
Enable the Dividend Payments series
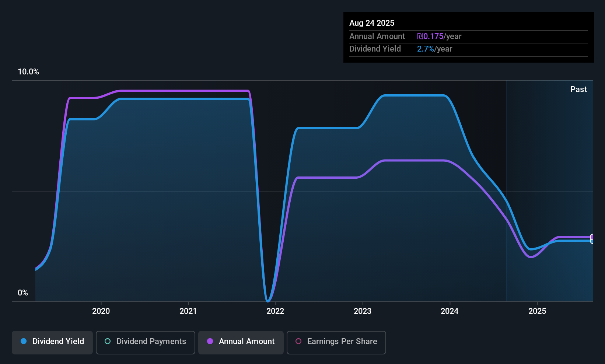[x=145, y=342]
